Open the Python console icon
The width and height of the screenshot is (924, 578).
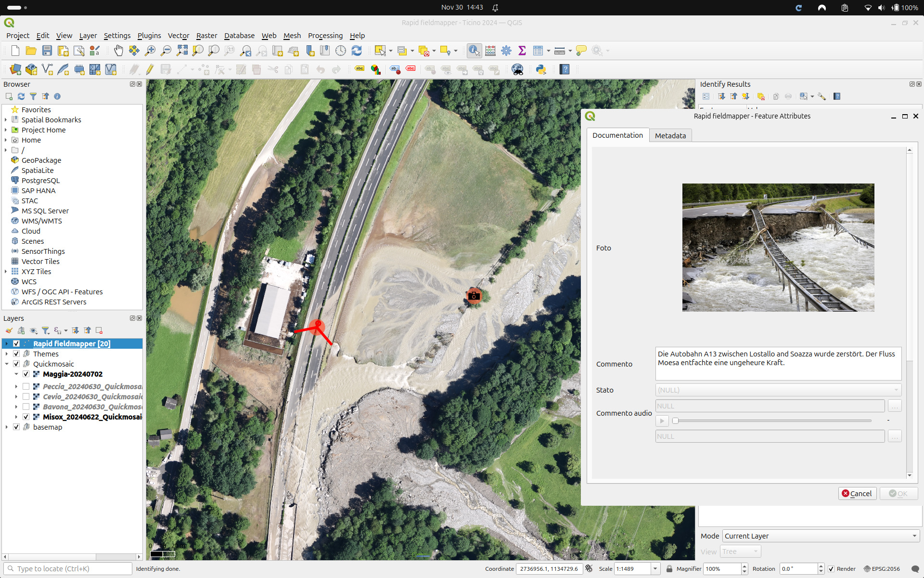coord(541,69)
